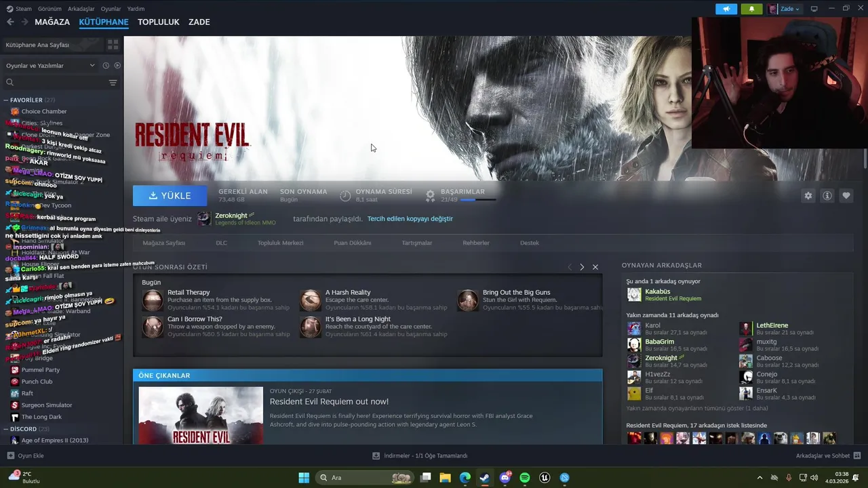The width and height of the screenshot is (868, 488).
Task: Open the Arkadaşlar menu
Action: (x=81, y=9)
